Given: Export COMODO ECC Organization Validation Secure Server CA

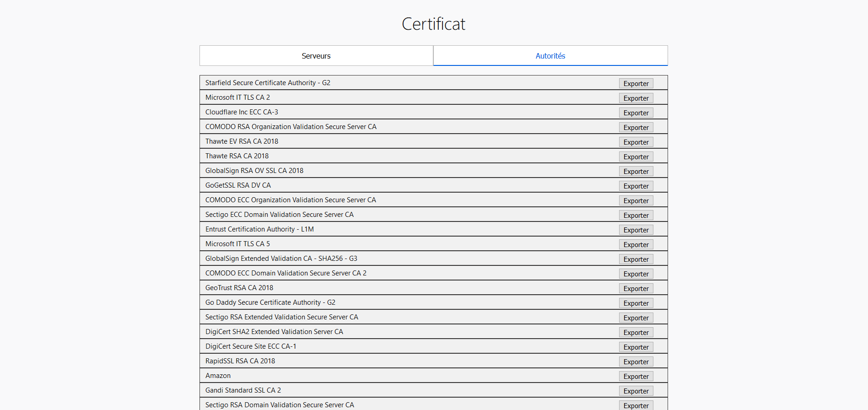Looking at the screenshot, I should [636, 200].
